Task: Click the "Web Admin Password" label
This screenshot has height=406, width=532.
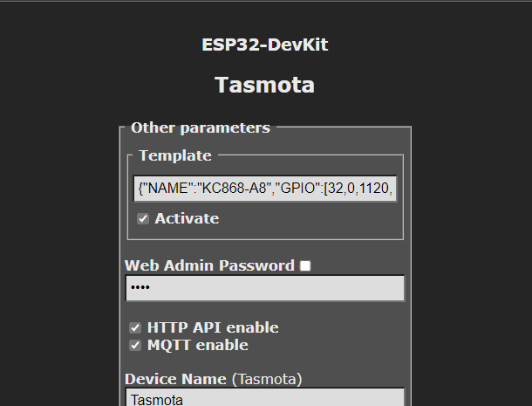Action: pos(209,265)
